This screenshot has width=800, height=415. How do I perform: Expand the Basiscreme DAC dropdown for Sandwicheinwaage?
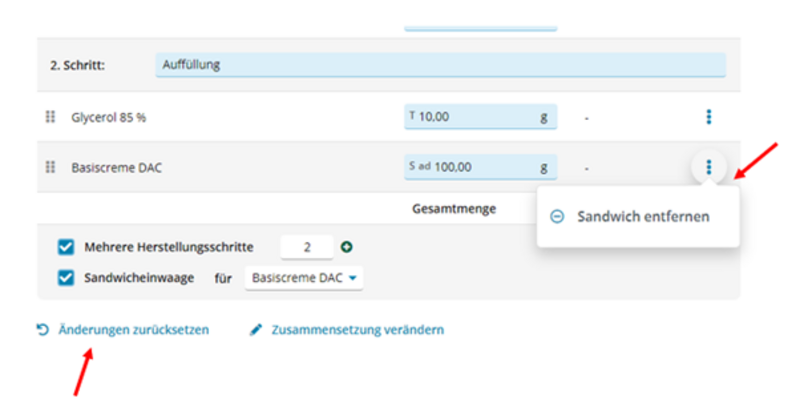(303, 278)
